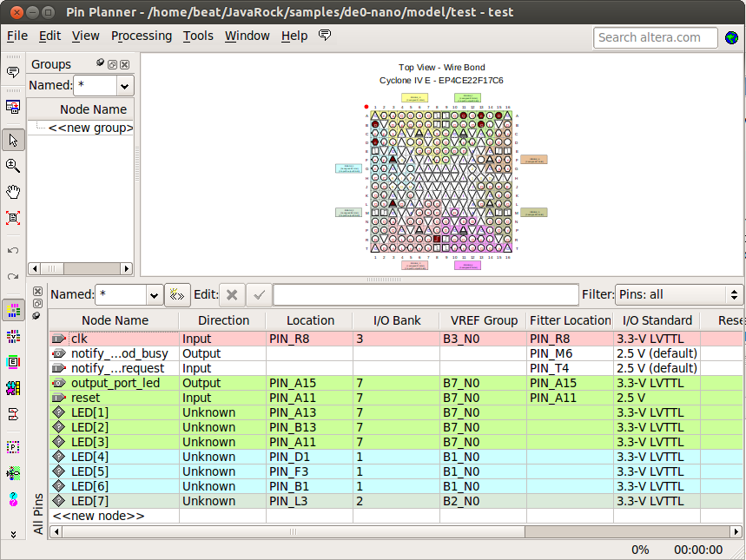
Task: Toggle the Show VREF Groups button
Action: (x=13, y=335)
